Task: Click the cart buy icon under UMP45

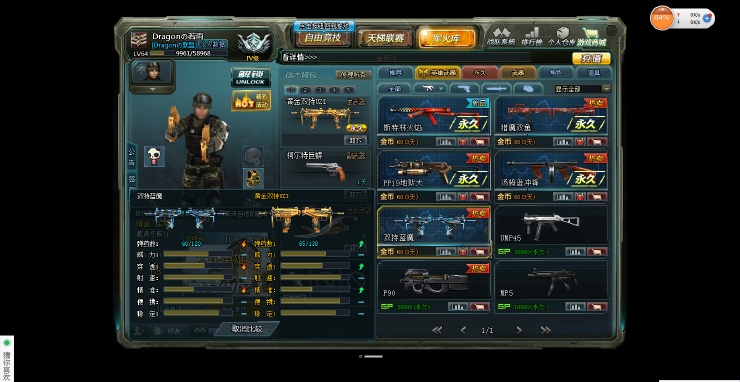Action: point(597,252)
